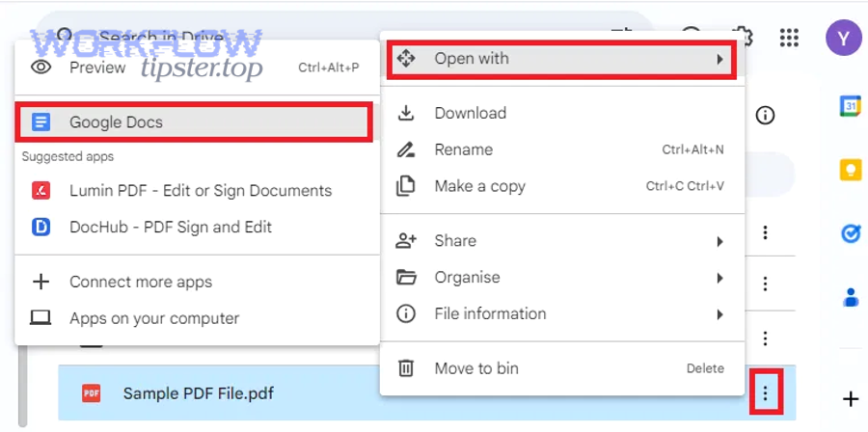Click the Lumin PDF red icon
868x432 pixels.
pos(41,191)
